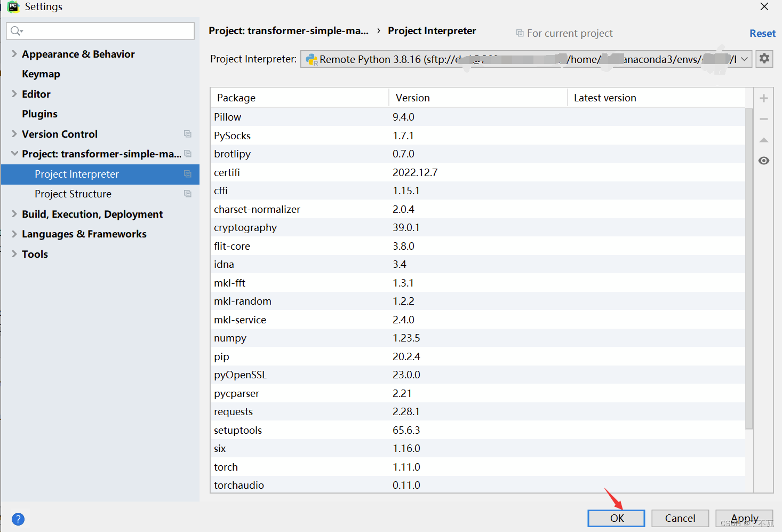
Task: Open the Project Interpreter dropdown
Action: point(745,59)
